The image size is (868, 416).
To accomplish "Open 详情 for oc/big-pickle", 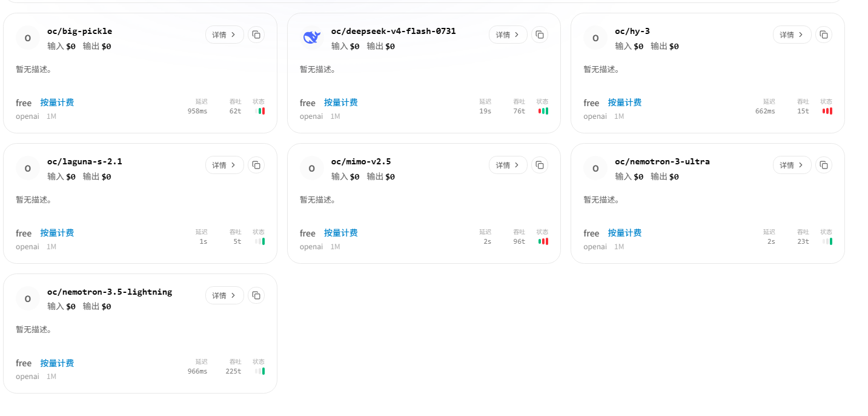I will [x=225, y=35].
